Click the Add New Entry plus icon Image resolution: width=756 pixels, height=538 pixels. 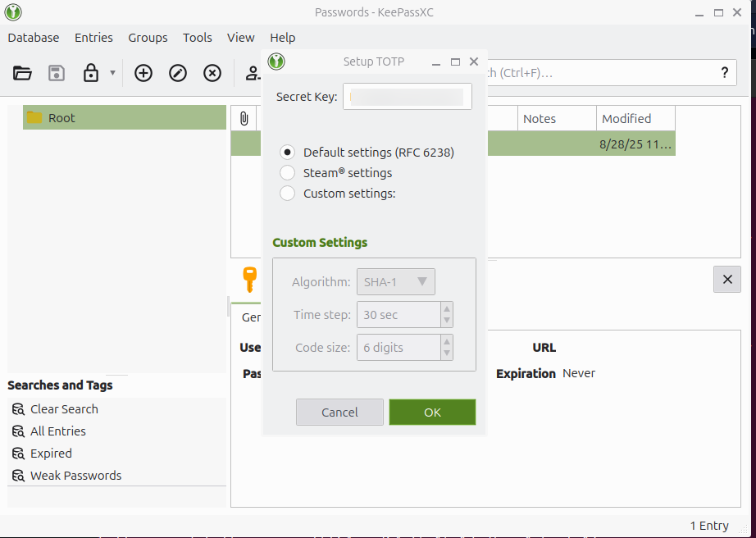pos(143,73)
